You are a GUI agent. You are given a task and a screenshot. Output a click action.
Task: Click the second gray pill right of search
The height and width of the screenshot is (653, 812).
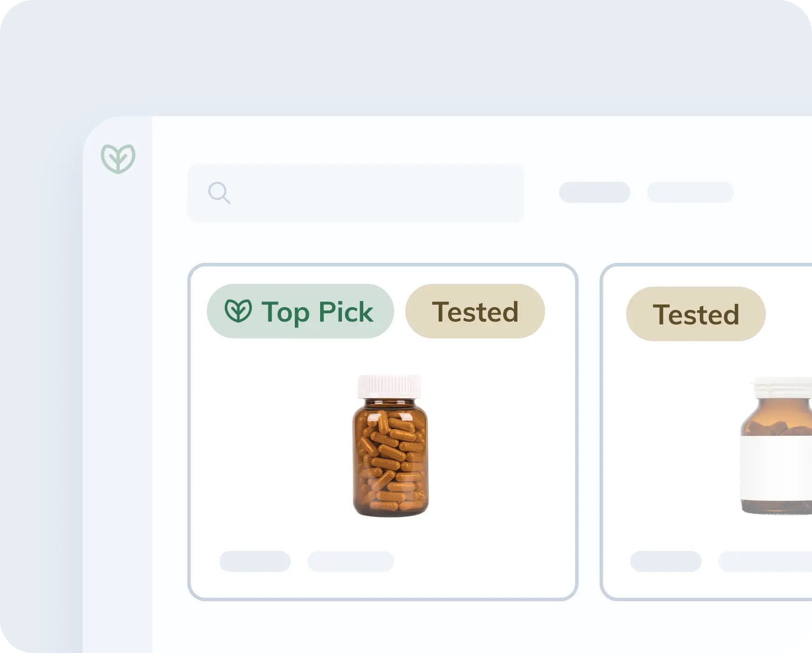pos(690,192)
